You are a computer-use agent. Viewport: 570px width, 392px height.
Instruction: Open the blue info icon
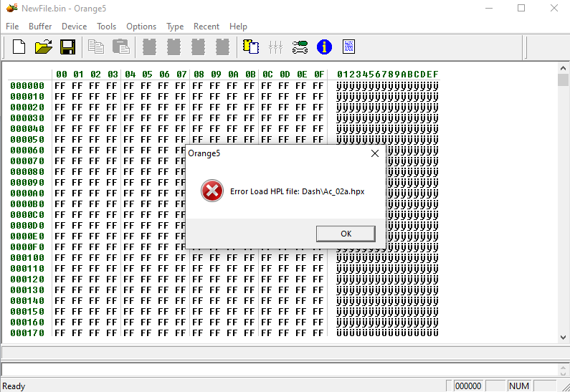325,47
